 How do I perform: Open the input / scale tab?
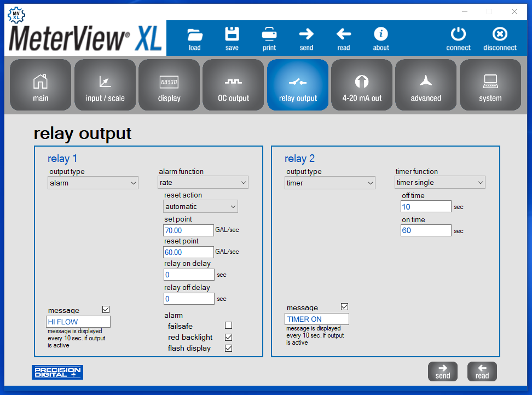pyautogui.click(x=105, y=85)
